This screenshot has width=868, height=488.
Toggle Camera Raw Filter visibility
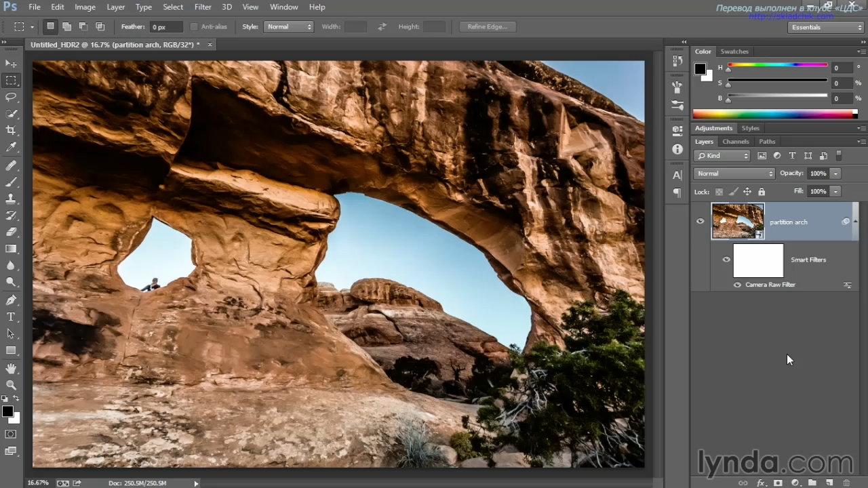click(x=737, y=285)
